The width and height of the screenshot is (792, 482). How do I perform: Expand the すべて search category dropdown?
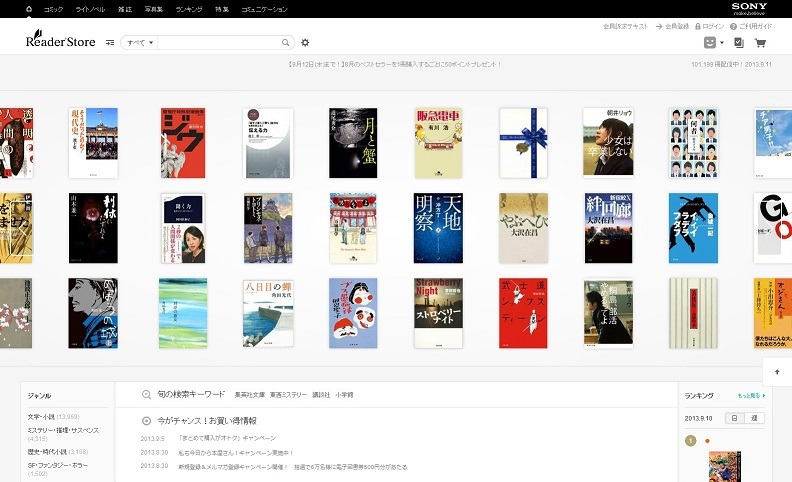[139, 42]
